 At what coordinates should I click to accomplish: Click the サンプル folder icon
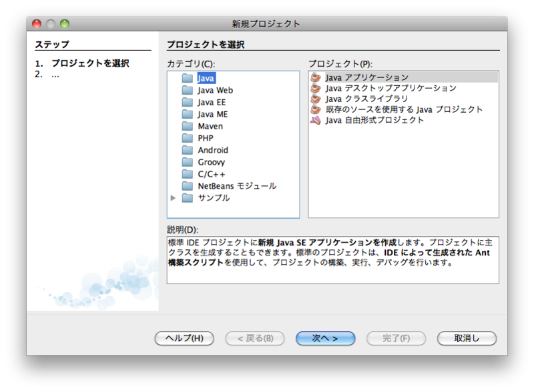[188, 198]
